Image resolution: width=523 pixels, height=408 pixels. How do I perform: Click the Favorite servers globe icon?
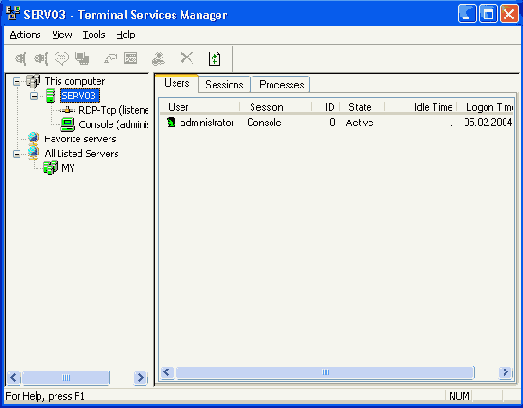(33, 138)
